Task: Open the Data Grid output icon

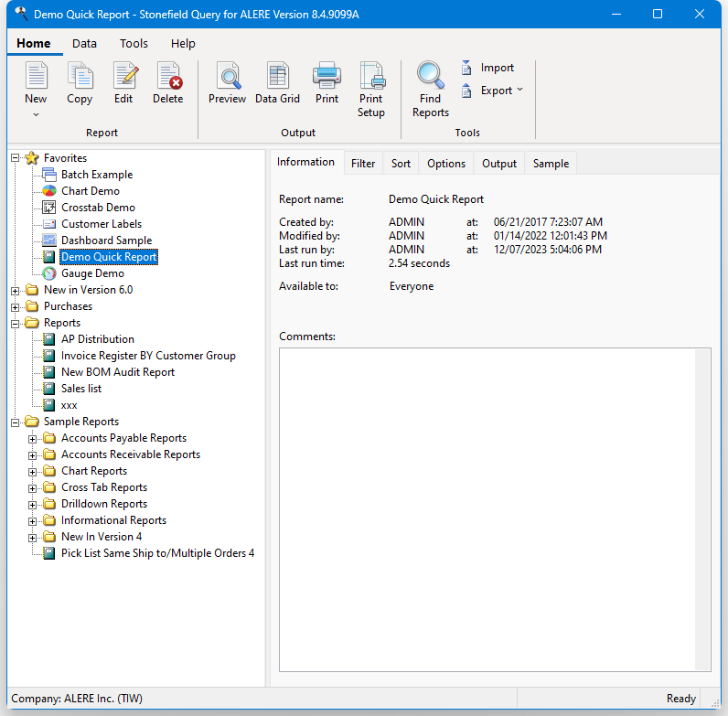Action: point(277,76)
